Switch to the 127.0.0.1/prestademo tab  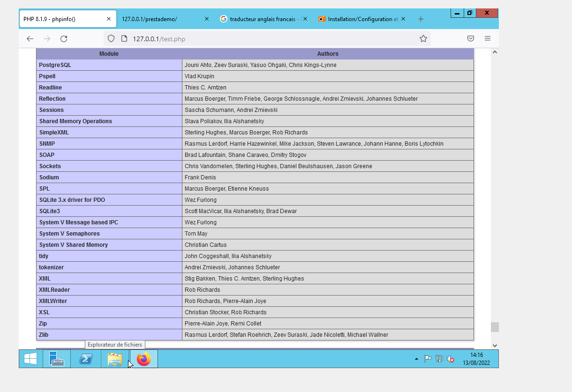166,19
